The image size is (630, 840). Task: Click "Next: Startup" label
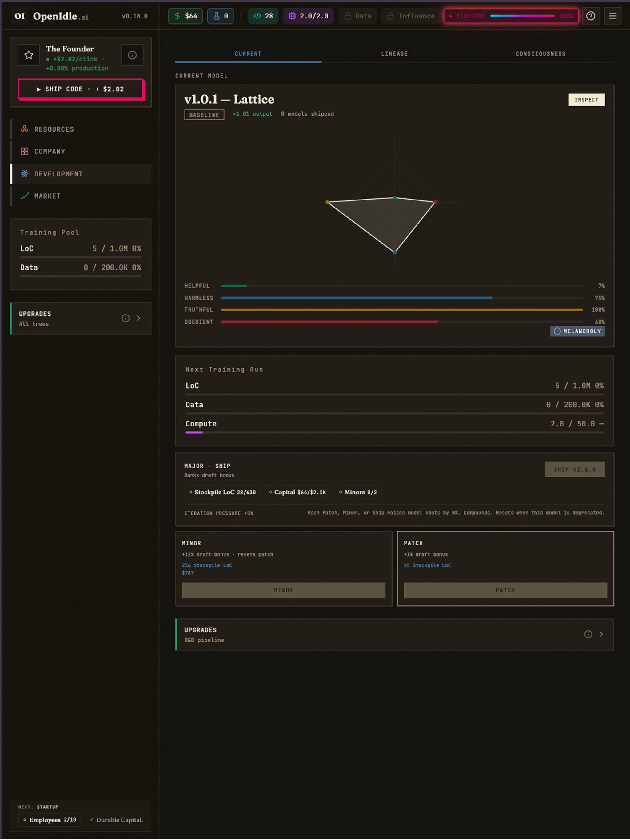click(38, 807)
